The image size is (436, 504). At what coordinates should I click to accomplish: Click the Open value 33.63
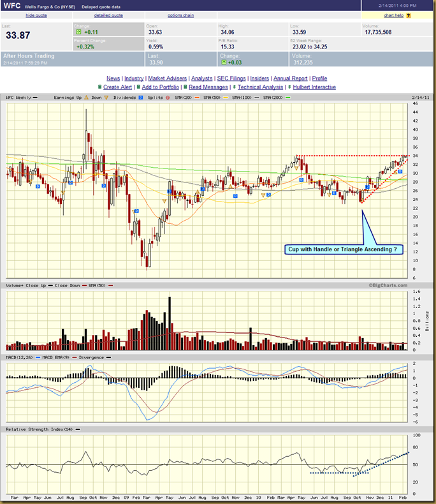(155, 32)
